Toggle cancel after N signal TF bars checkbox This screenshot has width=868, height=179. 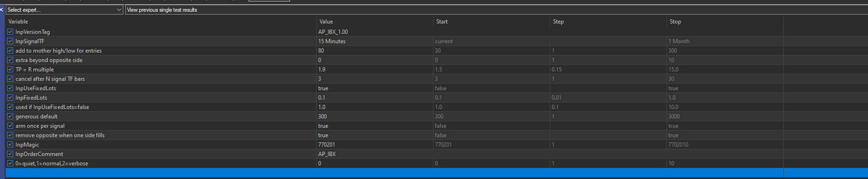pyautogui.click(x=10, y=79)
